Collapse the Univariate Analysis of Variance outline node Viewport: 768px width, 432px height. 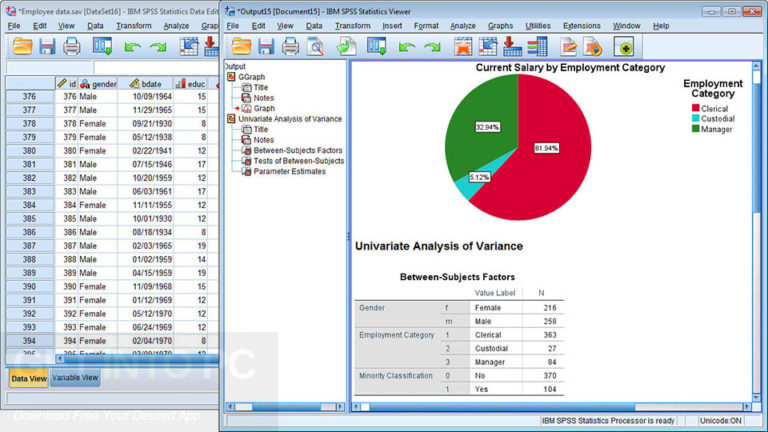(231, 119)
